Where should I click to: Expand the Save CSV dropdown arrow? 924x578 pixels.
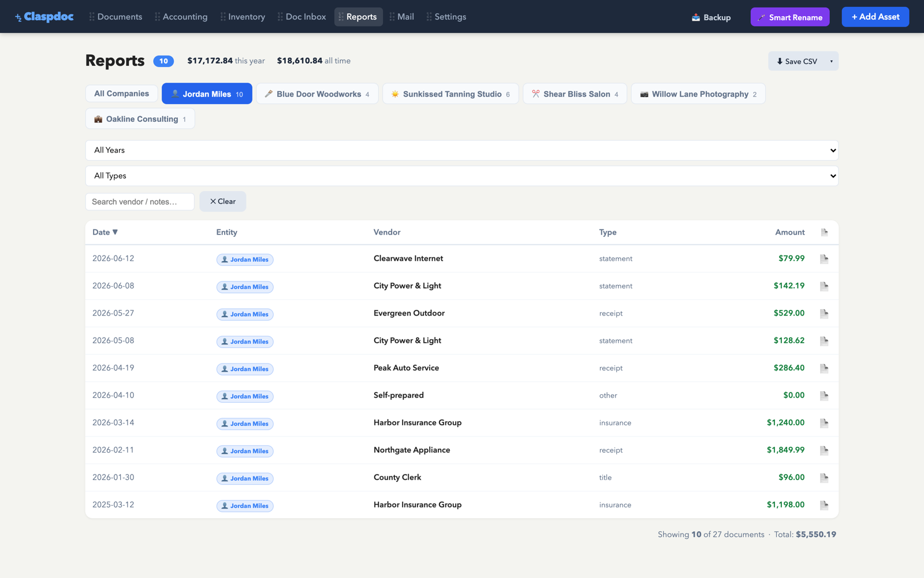pos(832,61)
